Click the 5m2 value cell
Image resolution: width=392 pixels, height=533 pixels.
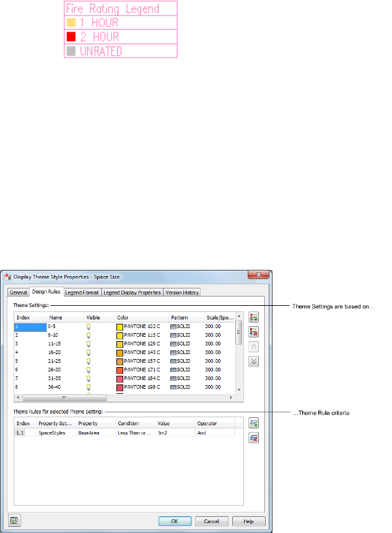pyautogui.click(x=175, y=433)
